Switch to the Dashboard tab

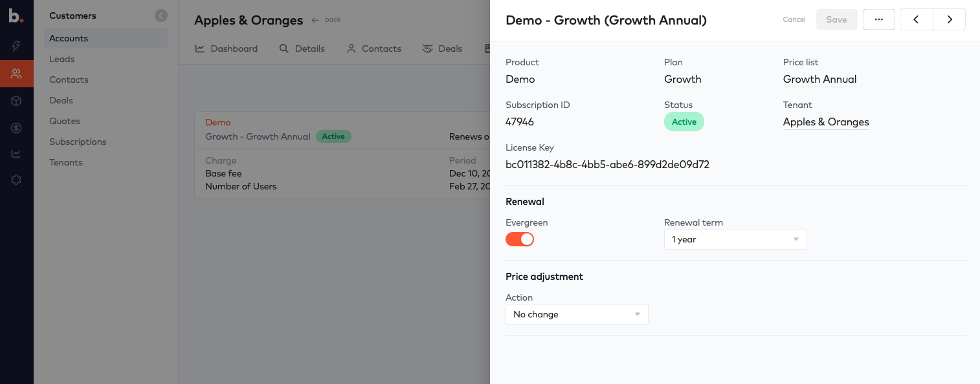[x=227, y=48]
